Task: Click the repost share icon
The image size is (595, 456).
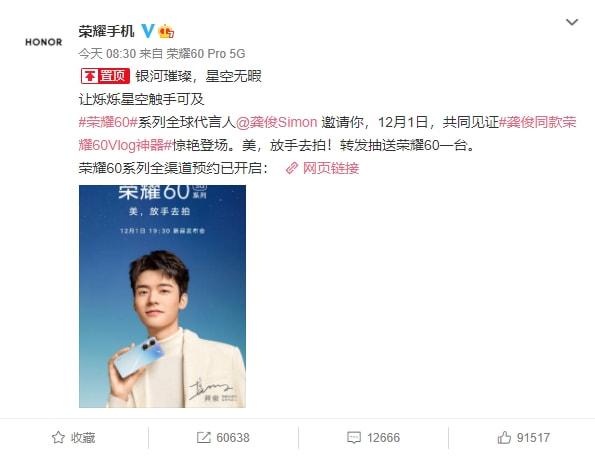Action: (204, 437)
